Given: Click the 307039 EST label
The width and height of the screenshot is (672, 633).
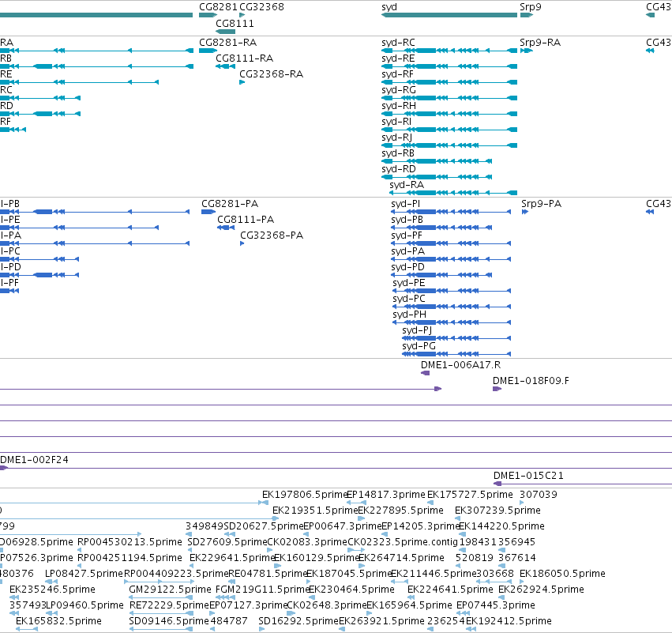Looking at the screenshot, I should pos(539,495).
